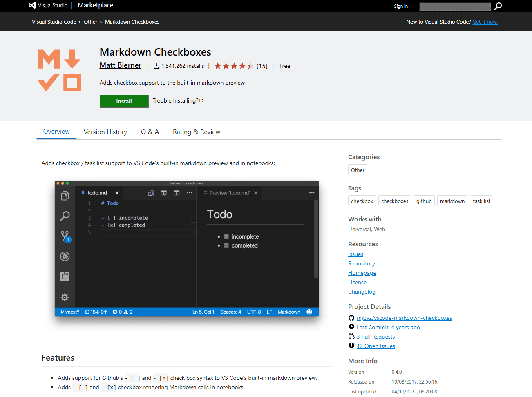The image size is (532, 397).
Task: Open the Changelog resource link
Action: [x=362, y=292]
